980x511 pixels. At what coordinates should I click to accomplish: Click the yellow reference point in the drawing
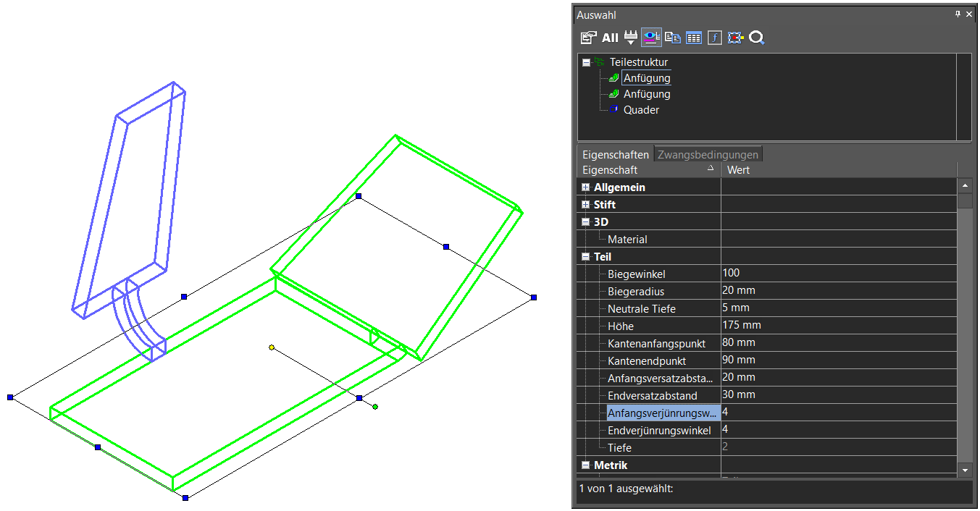[x=272, y=347]
